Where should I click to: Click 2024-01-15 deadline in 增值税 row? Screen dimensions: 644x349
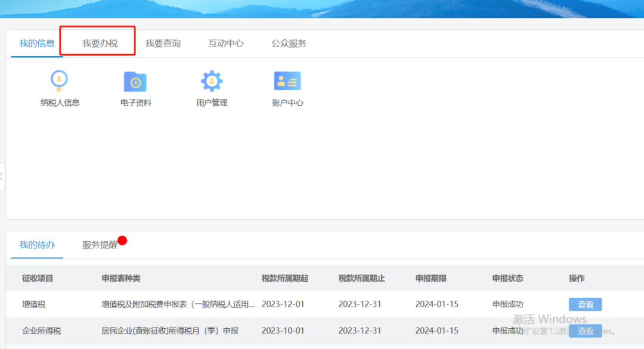[x=436, y=304]
